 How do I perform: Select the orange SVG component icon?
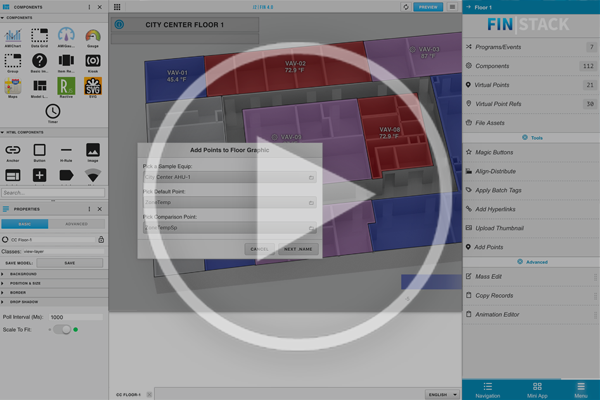pyautogui.click(x=93, y=86)
